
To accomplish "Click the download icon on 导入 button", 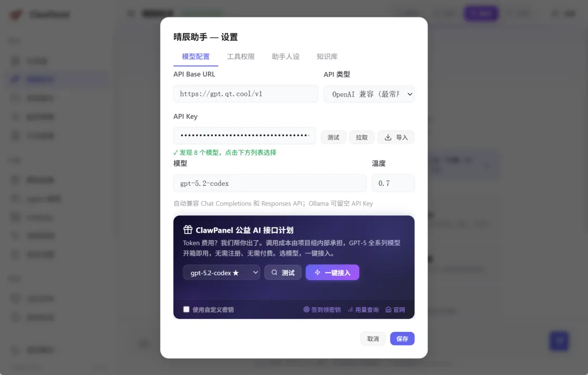I will pyautogui.click(x=388, y=137).
